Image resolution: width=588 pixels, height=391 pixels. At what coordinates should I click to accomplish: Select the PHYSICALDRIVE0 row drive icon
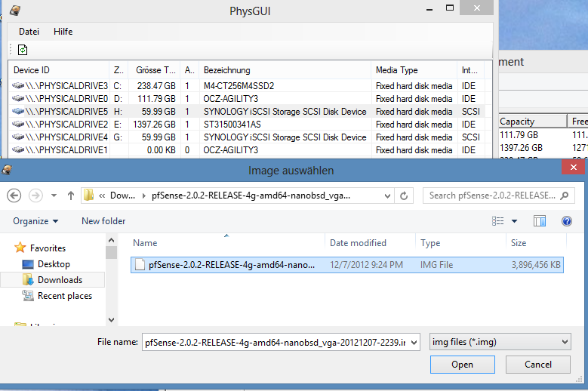[x=18, y=99]
